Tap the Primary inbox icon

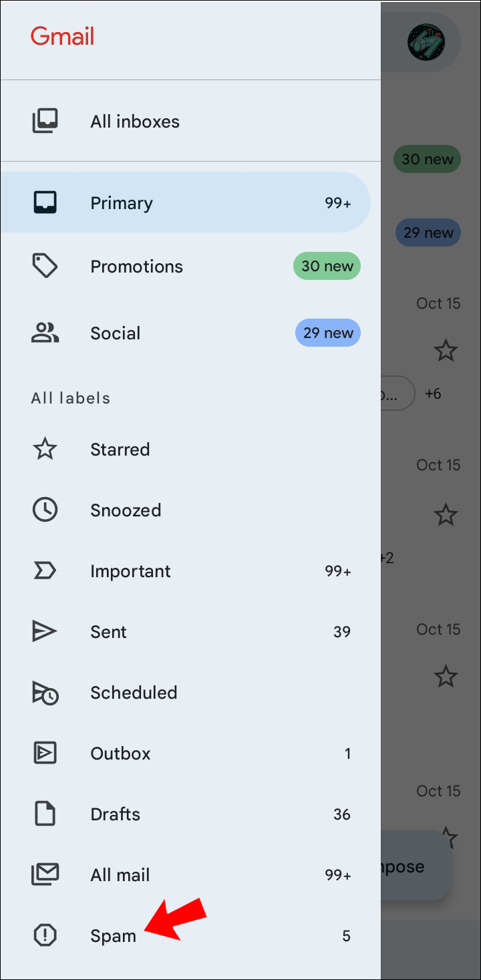tap(45, 202)
